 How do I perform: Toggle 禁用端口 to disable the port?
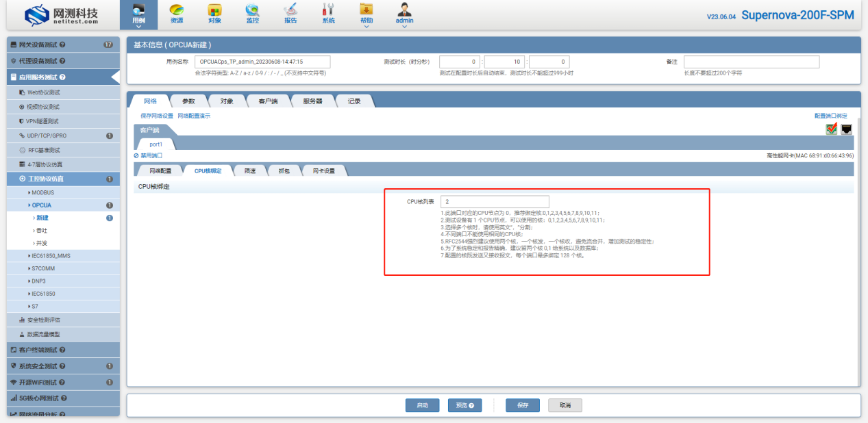(149, 155)
